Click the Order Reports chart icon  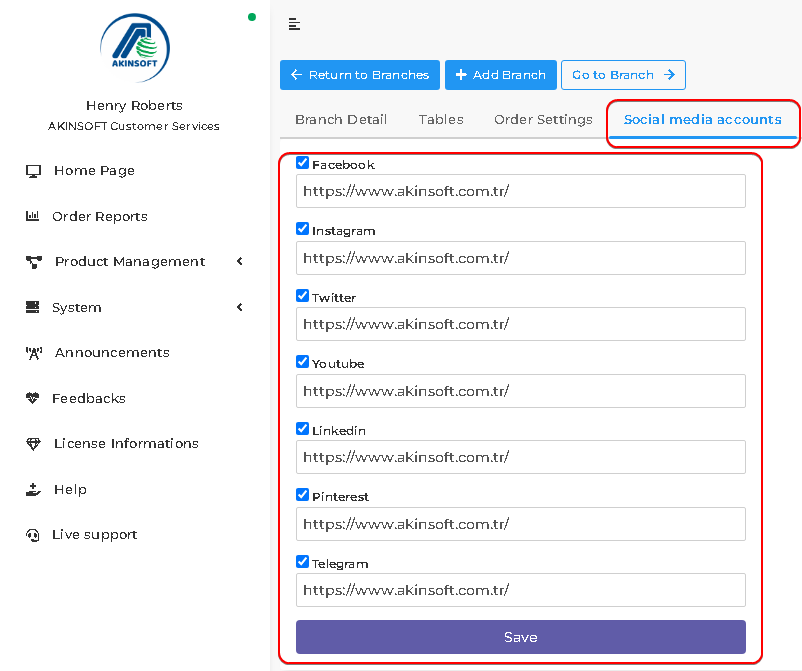[32, 216]
